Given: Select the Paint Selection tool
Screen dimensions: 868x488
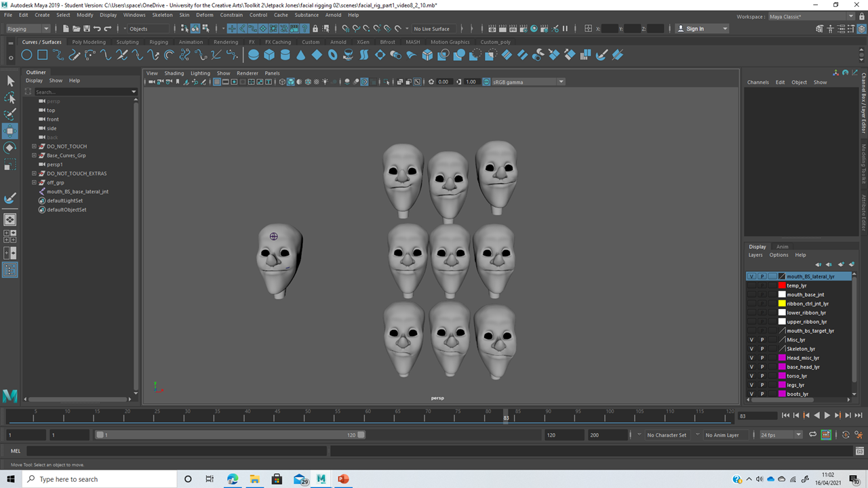Looking at the screenshot, I should pos(10,114).
